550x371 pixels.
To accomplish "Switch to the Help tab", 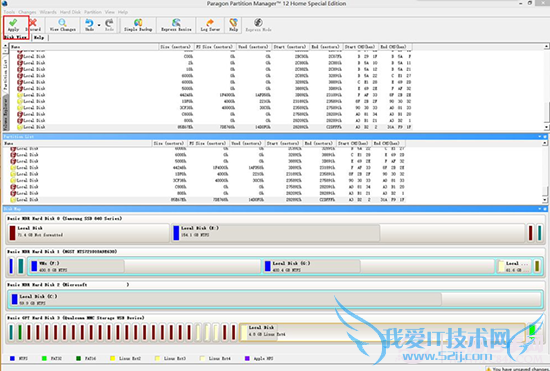I will 39,37.
